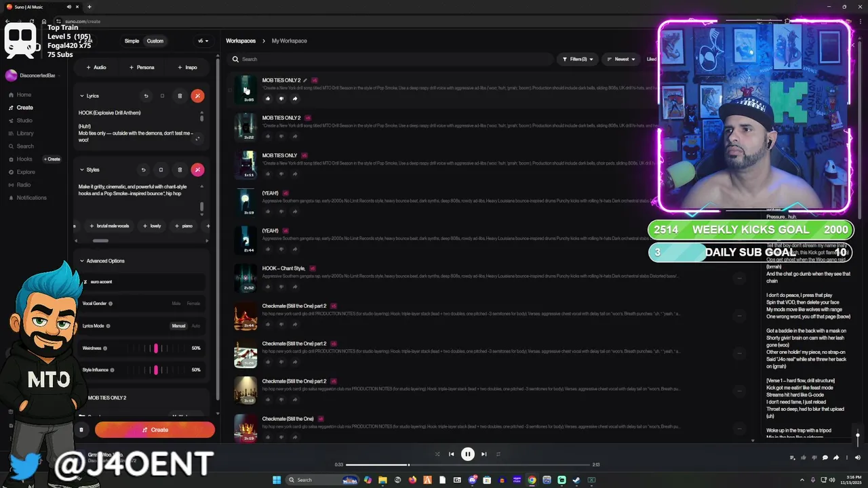The image size is (868, 488).
Task: Open a new browser tab
Action: pos(89,7)
